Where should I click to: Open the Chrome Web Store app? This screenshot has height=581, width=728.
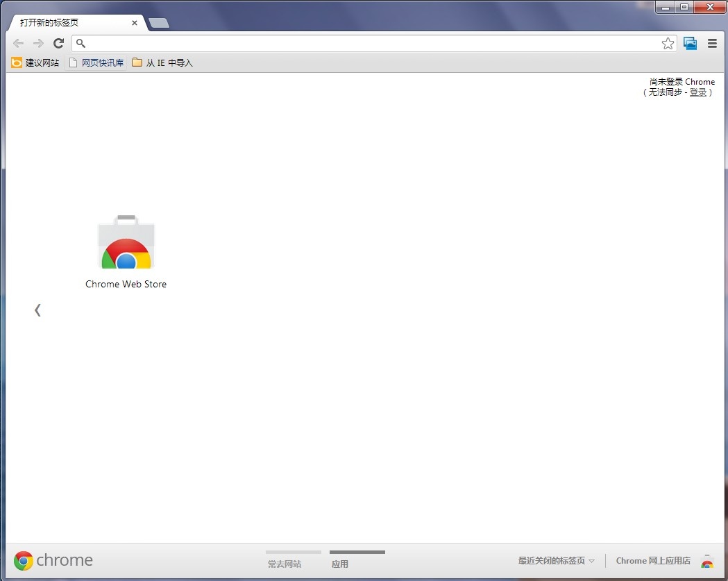[126, 252]
